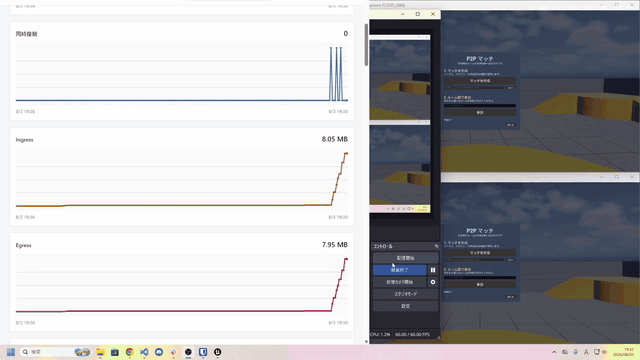Viewport: 640px width, 360px height.
Task: Stop recording with the blue button
Action: (400, 270)
